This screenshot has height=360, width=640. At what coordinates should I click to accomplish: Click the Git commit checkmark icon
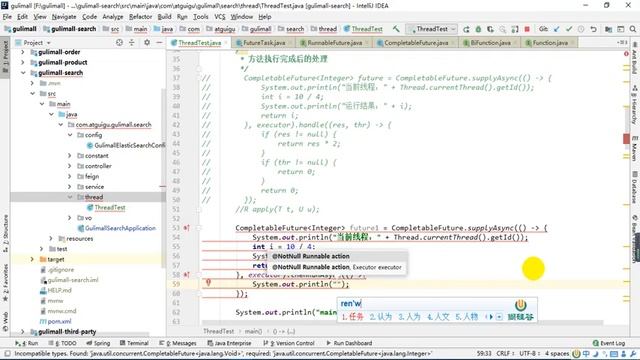tap(569, 29)
